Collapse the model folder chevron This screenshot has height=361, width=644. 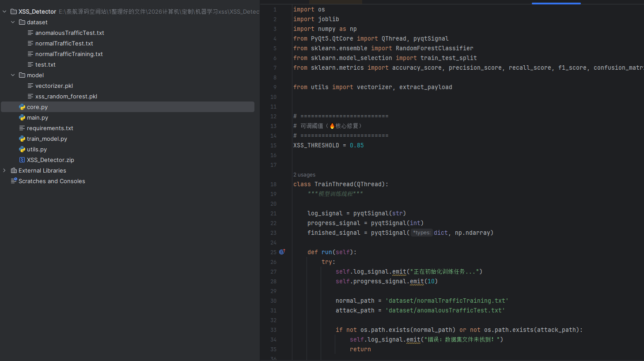point(13,75)
